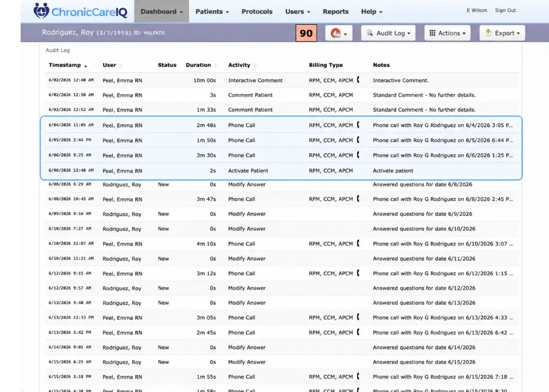Click the Audit Log magnifier icon
Image resolution: width=549 pixels, height=392 pixels.
click(x=369, y=32)
